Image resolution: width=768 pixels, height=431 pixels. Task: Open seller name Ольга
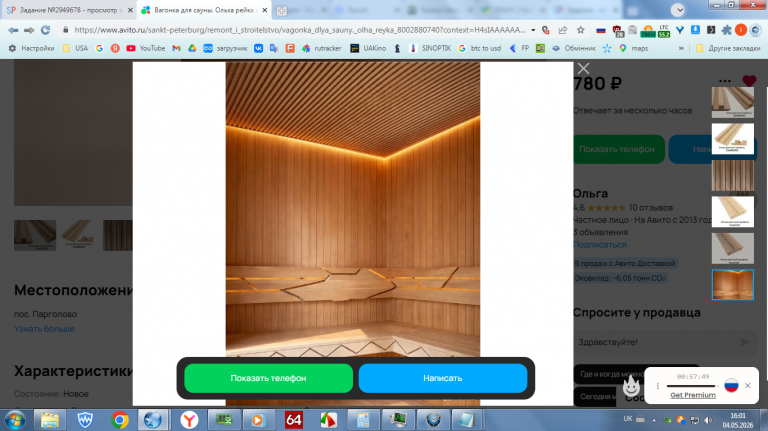pos(591,193)
